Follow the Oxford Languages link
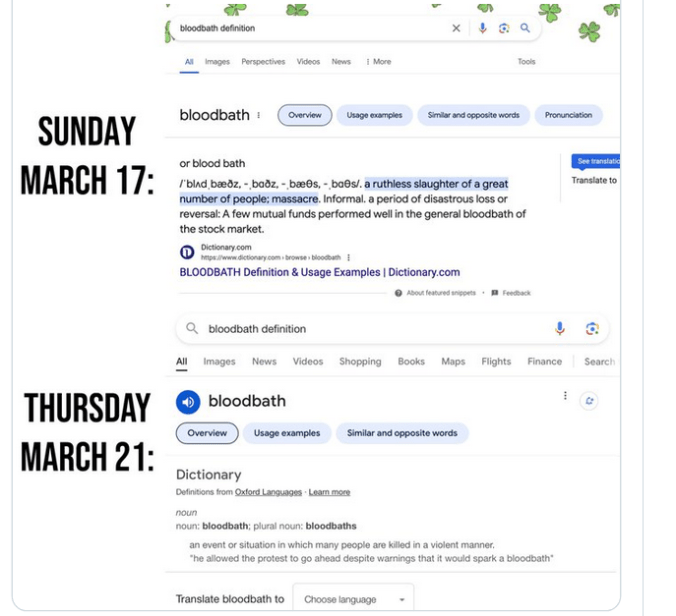The image size is (676, 616). [x=277, y=492]
